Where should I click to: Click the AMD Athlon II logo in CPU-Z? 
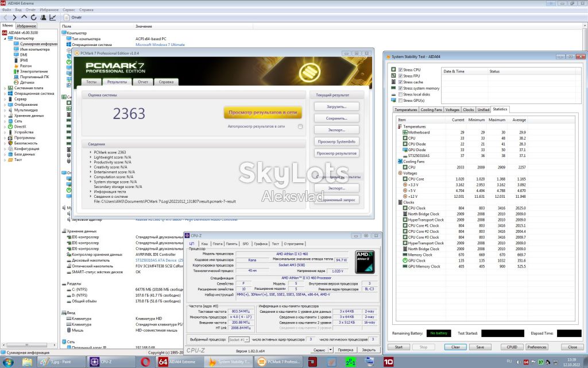coord(365,262)
